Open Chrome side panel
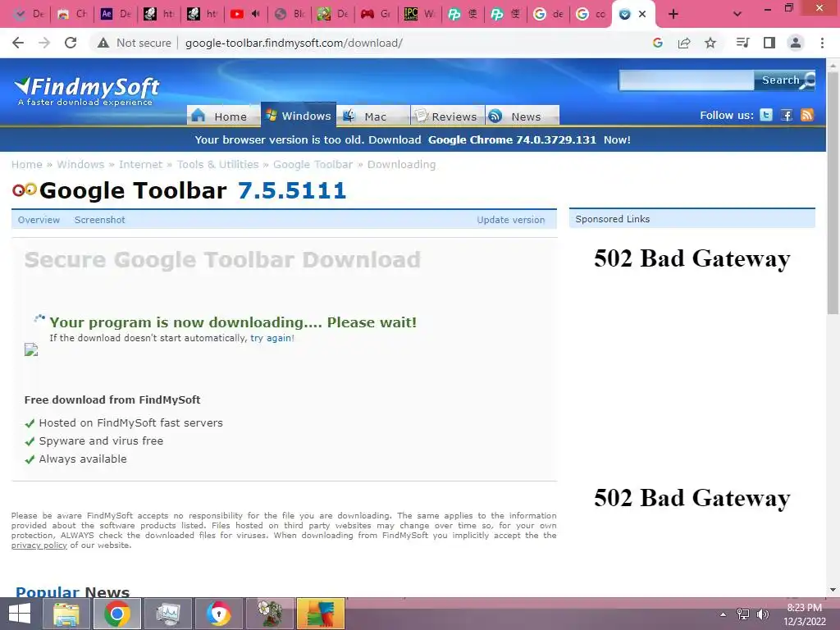 (x=769, y=43)
